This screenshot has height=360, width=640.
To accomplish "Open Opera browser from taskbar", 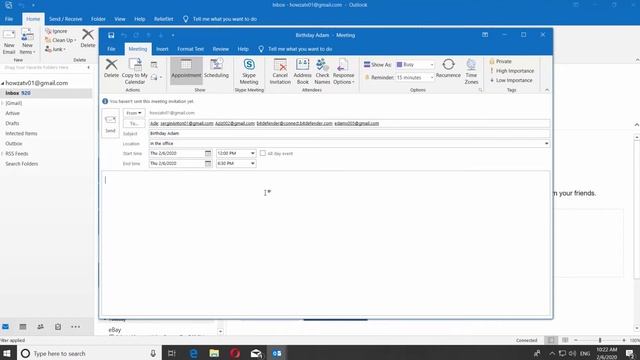I will pyautogui.click(x=235, y=353).
